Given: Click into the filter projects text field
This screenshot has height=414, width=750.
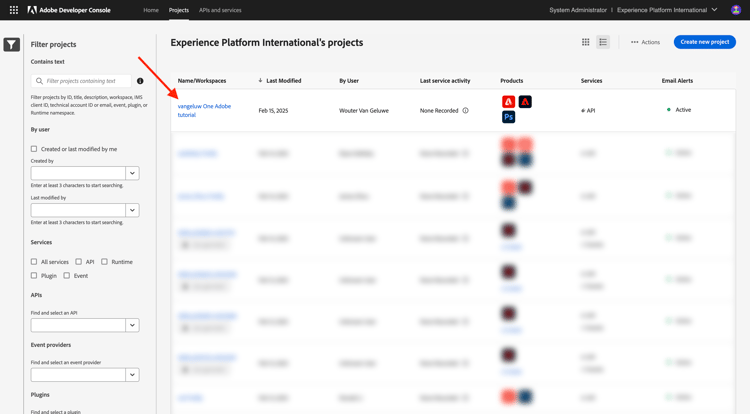Looking at the screenshot, I should [x=81, y=81].
